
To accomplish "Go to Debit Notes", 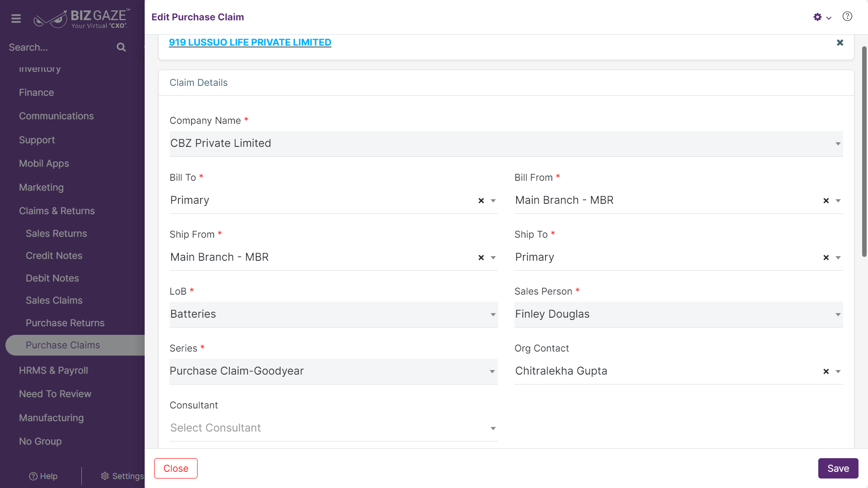I will tap(52, 278).
